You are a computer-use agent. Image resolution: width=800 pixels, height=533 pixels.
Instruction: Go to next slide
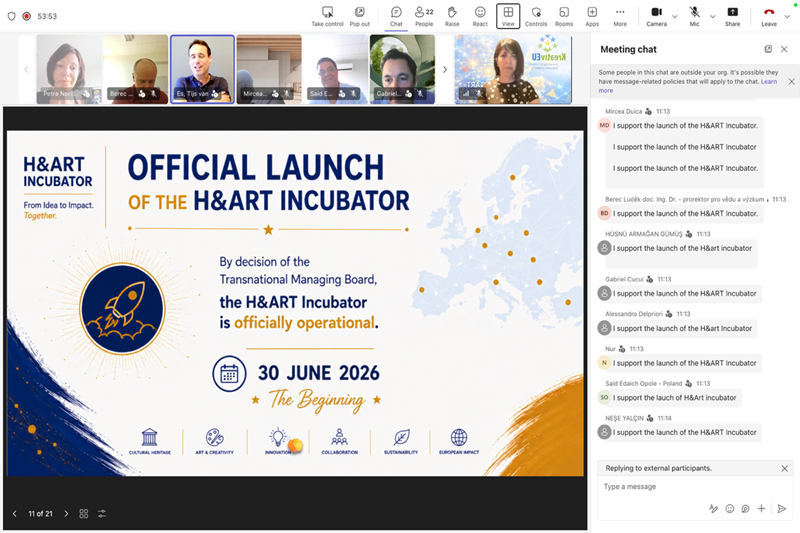pyautogui.click(x=66, y=514)
